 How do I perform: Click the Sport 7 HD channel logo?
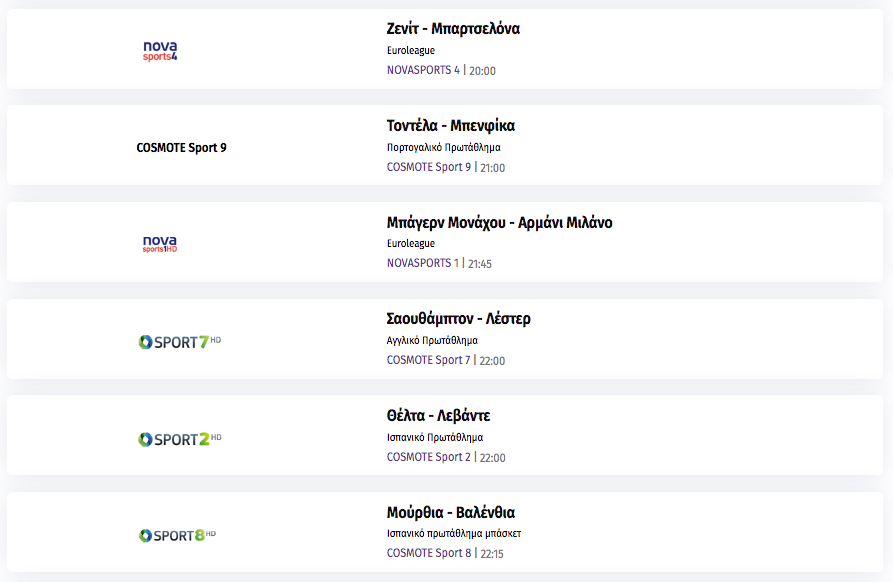(179, 342)
